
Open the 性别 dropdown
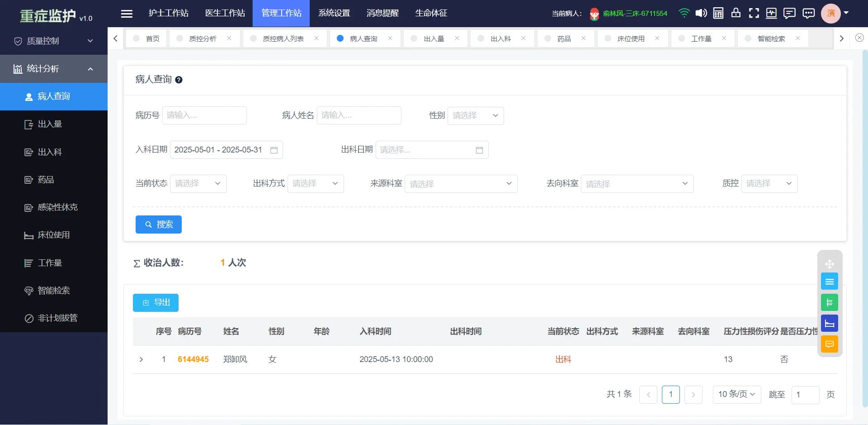(475, 115)
